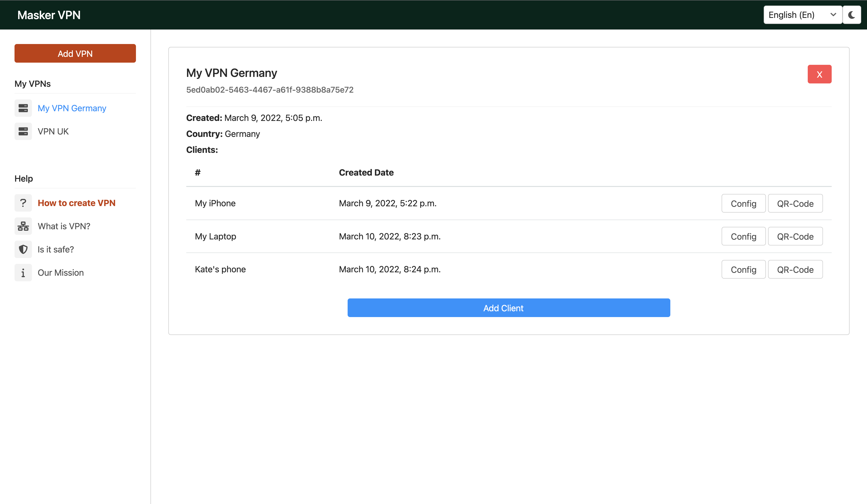
Task: Open My VPN Germany in sidebar
Action: [x=72, y=108]
